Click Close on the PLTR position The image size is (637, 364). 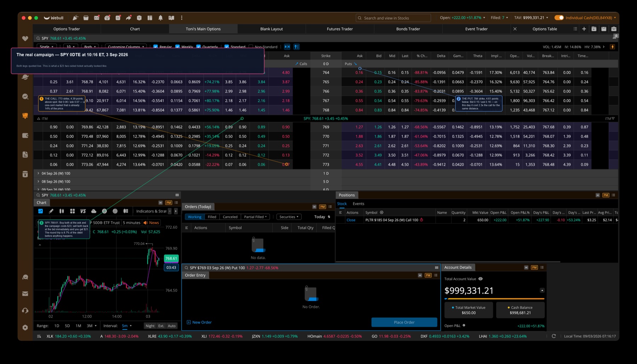pos(351,220)
